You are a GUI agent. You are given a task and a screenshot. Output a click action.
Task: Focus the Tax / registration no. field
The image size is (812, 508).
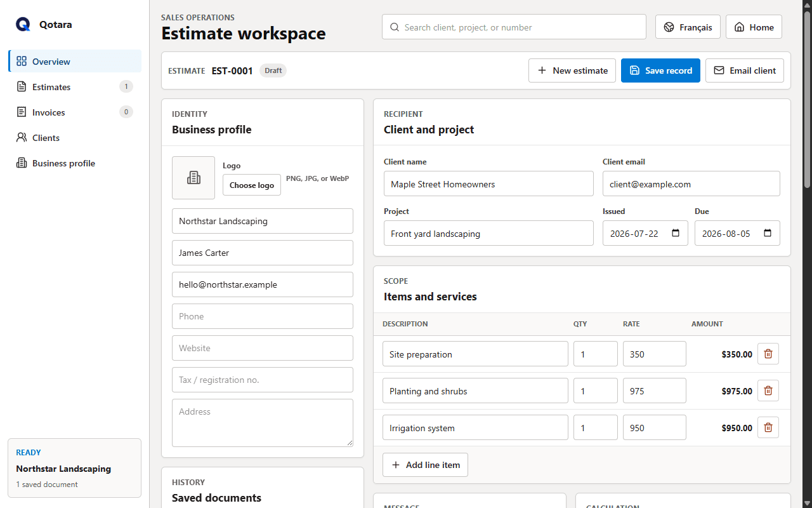(263, 380)
